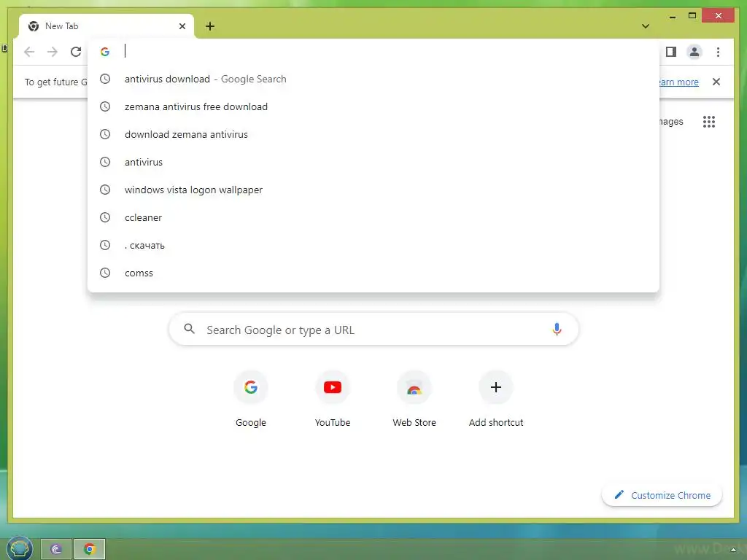
Task: Click the Add shortcut plus tile
Action: [x=496, y=399]
